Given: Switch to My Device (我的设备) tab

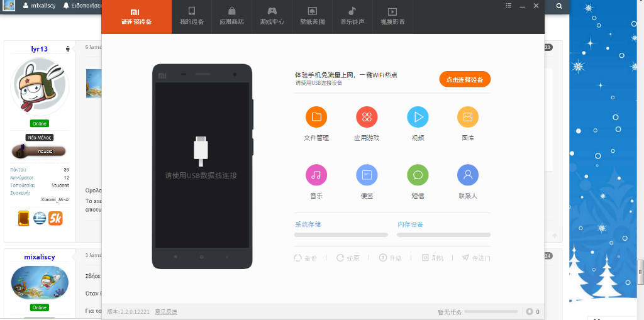Looking at the screenshot, I should (192, 16).
